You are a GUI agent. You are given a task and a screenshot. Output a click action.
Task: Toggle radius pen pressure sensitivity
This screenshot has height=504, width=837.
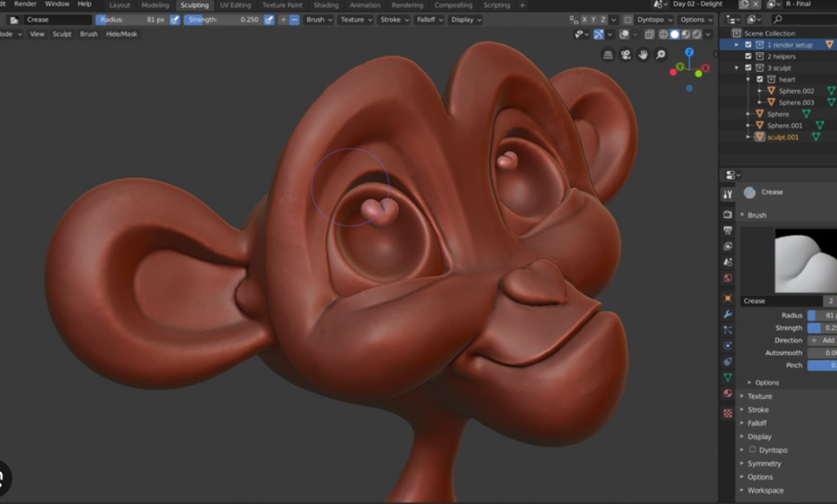pos(175,20)
